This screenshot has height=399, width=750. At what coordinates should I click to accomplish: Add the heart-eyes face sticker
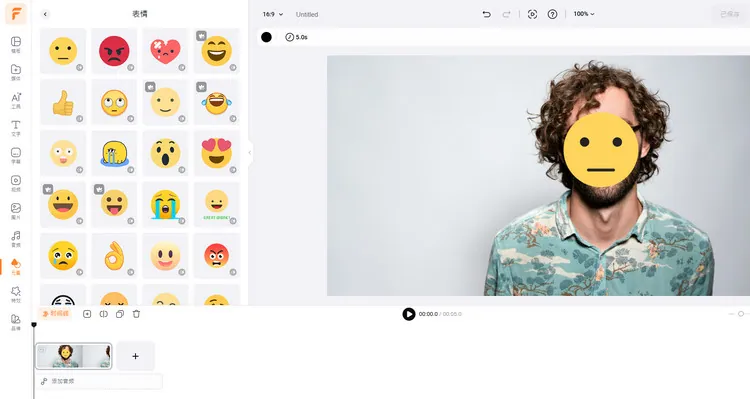(216, 153)
